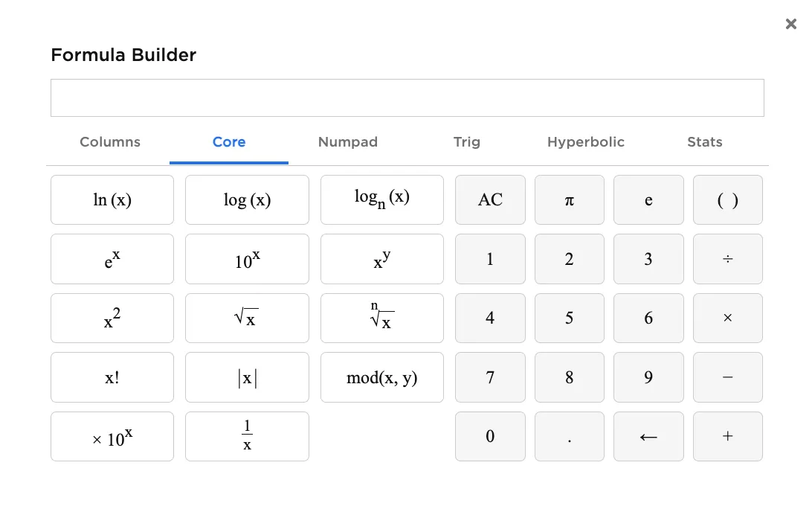Viewport: 812px width, 509px height.
Task: Insert the x squared function
Action: [112, 318]
